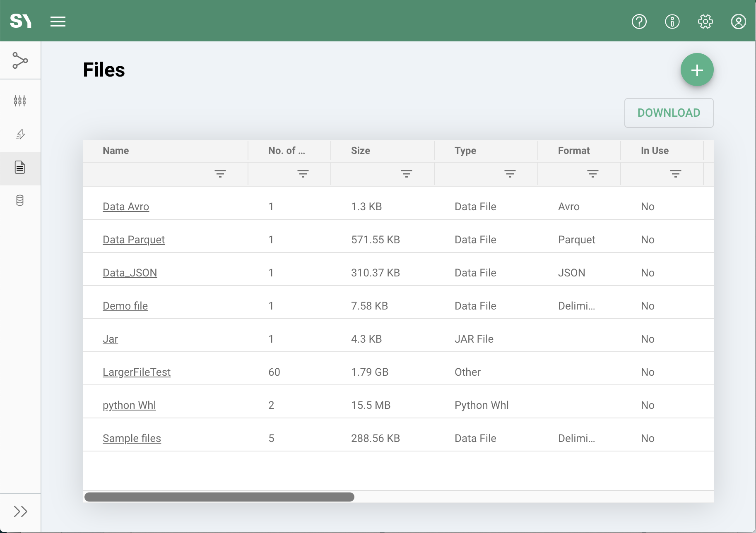Select the parameters icon in sidebar
Screen dimensions: 756x533
click(x=20, y=101)
